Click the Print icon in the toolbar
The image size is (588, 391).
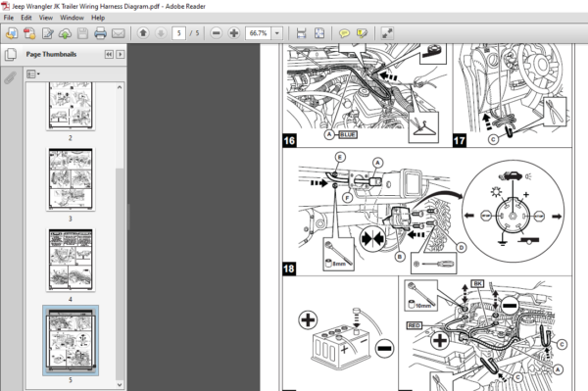(x=100, y=33)
